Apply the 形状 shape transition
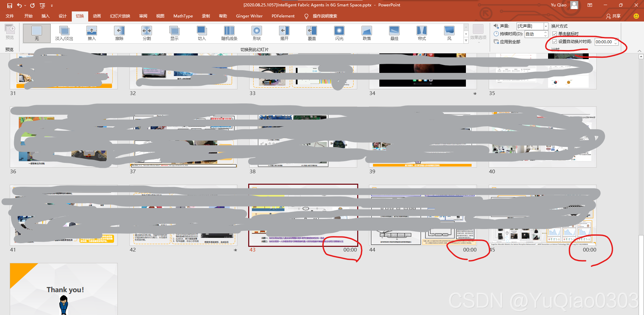The width and height of the screenshot is (644, 315). click(x=257, y=33)
